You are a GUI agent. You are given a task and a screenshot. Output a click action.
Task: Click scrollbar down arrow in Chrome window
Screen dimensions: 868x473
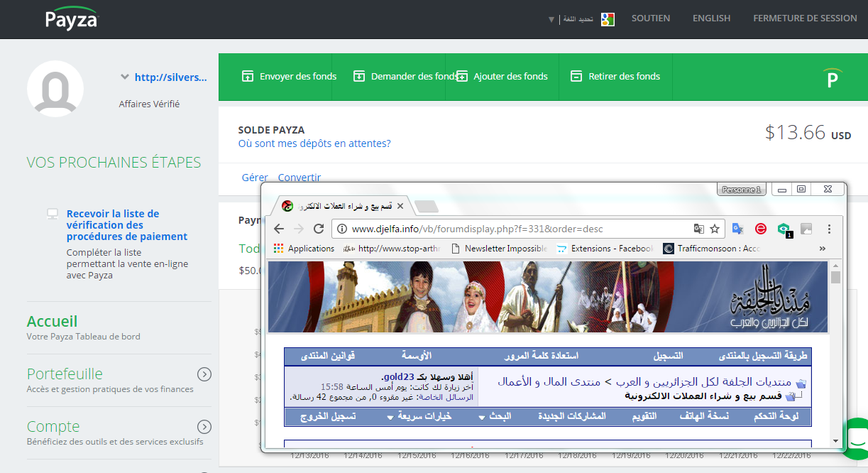click(x=835, y=441)
